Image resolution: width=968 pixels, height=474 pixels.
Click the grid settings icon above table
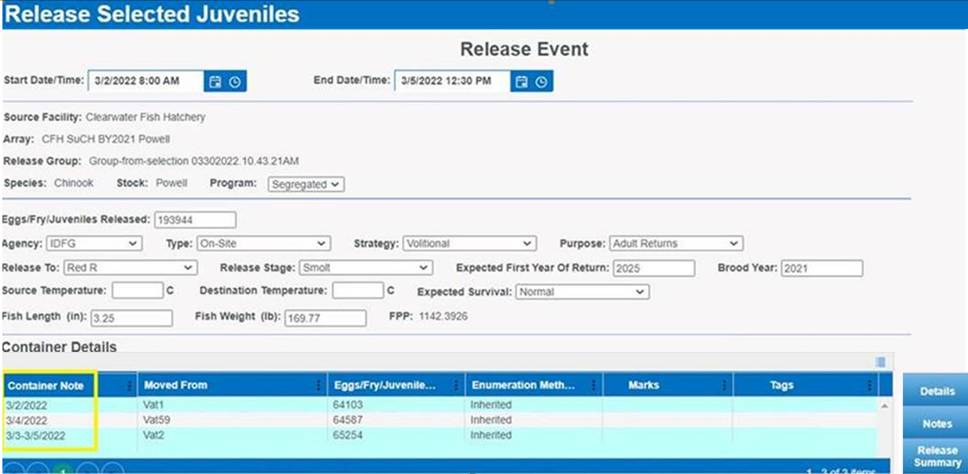[880, 362]
